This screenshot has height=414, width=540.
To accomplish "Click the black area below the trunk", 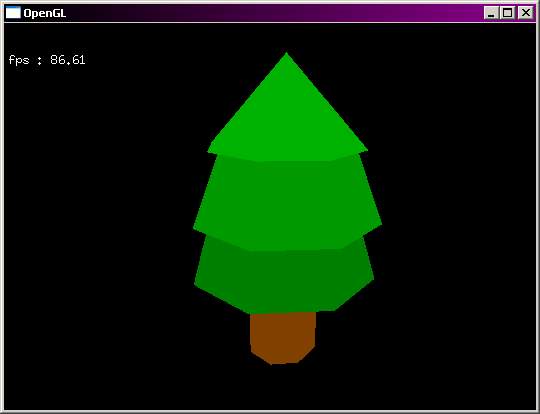I will [282, 387].
